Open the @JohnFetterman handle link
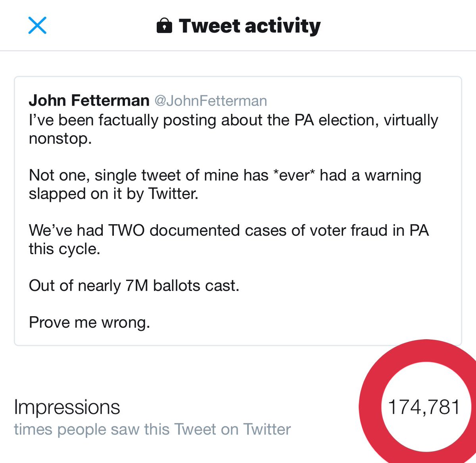Viewport: 476px width, 463px height. (x=211, y=101)
